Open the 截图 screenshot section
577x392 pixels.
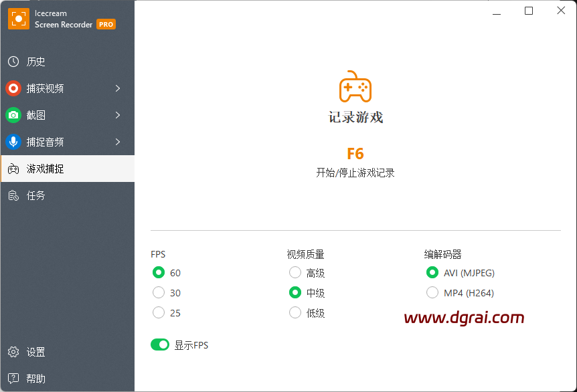click(68, 115)
